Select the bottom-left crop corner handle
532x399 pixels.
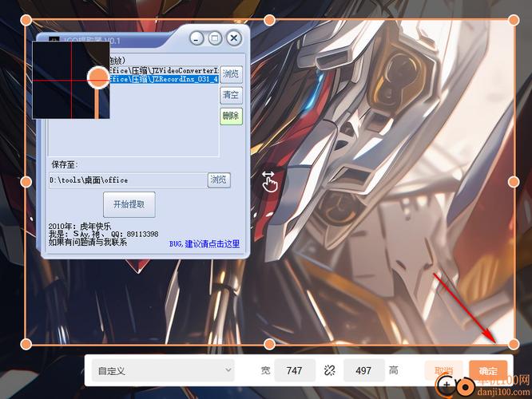[x=26, y=345]
